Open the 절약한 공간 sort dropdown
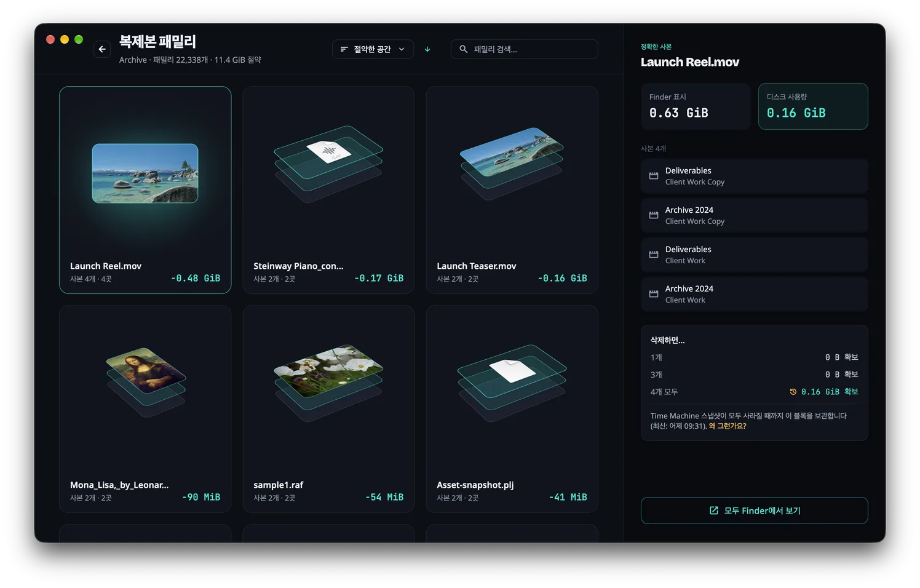 pyautogui.click(x=373, y=49)
